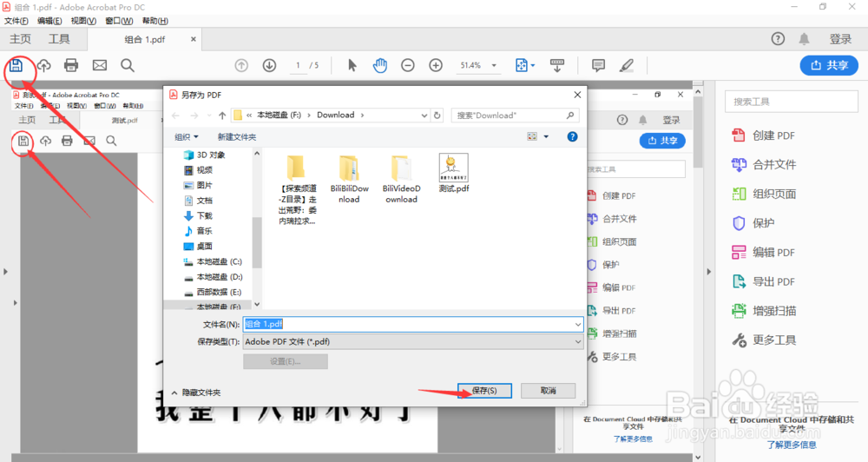Screen dimensions: 868x462
Task: Open the 编辑(E) menu
Action: (49, 21)
